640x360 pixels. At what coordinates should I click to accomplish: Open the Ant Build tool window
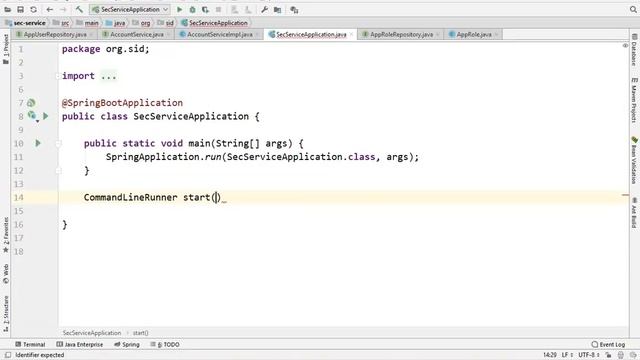(634, 213)
